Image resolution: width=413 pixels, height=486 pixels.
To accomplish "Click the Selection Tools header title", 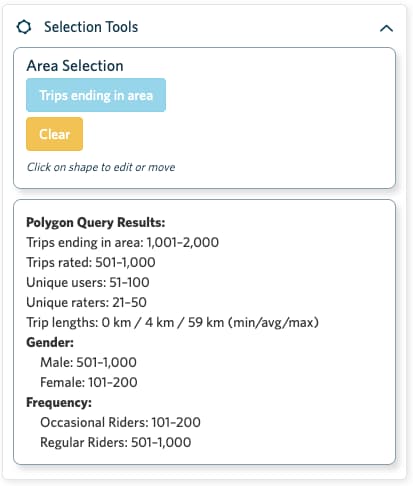I will pyautogui.click(x=91, y=27).
